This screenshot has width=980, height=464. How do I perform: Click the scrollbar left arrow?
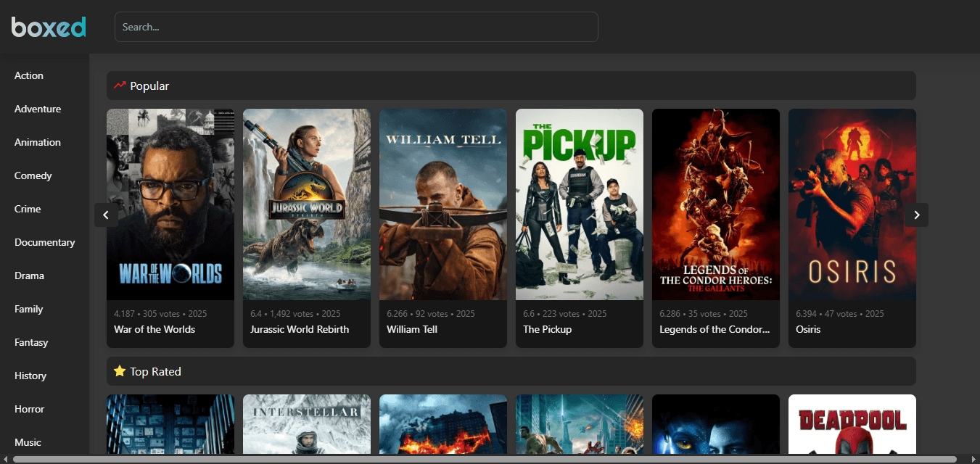[5, 459]
